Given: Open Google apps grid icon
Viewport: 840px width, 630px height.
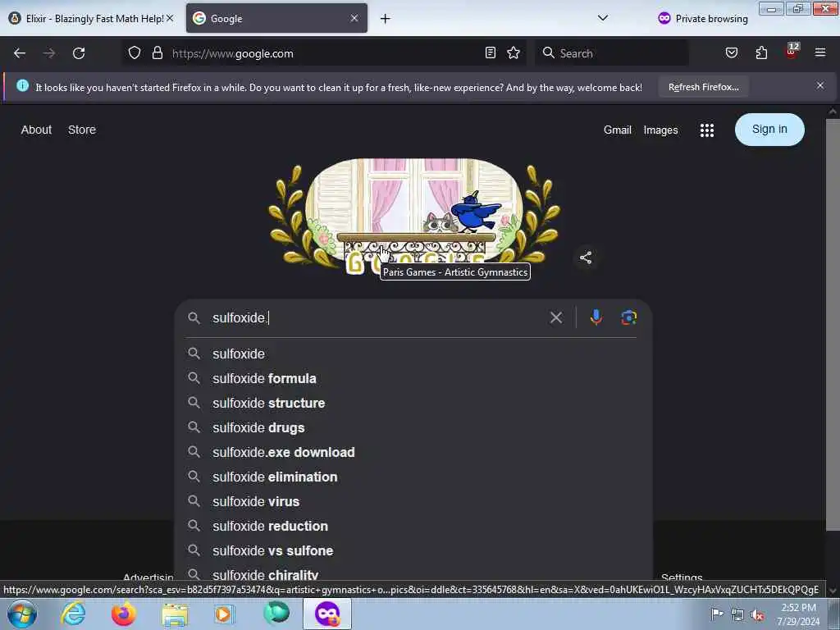Looking at the screenshot, I should click(706, 130).
